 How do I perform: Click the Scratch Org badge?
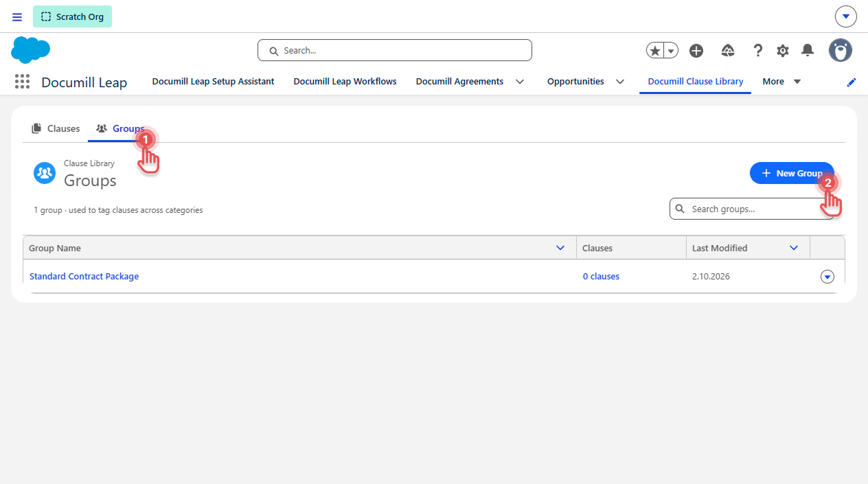click(72, 16)
